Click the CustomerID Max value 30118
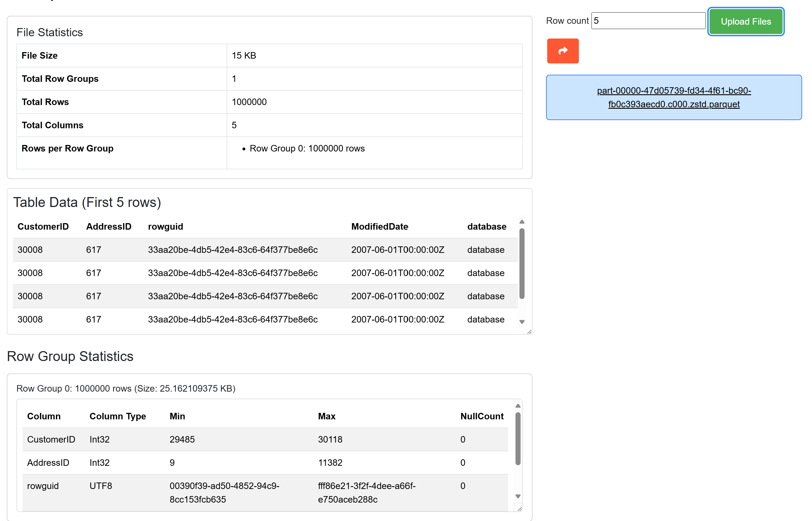812x521 pixels. point(330,439)
